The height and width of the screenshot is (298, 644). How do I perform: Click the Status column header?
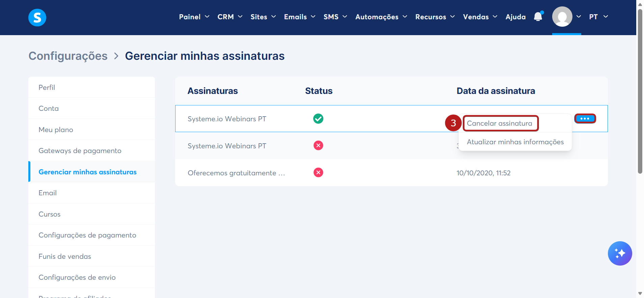(x=319, y=91)
